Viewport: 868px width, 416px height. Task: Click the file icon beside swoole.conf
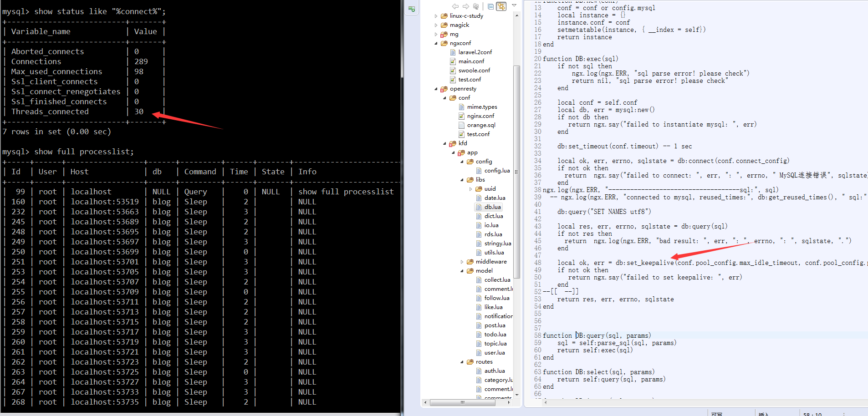coord(453,71)
